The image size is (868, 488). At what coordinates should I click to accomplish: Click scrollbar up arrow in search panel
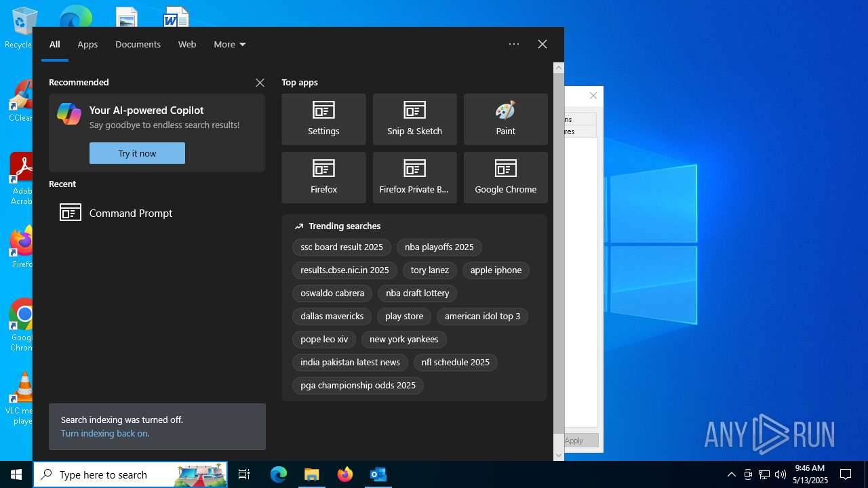[x=559, y=68]
